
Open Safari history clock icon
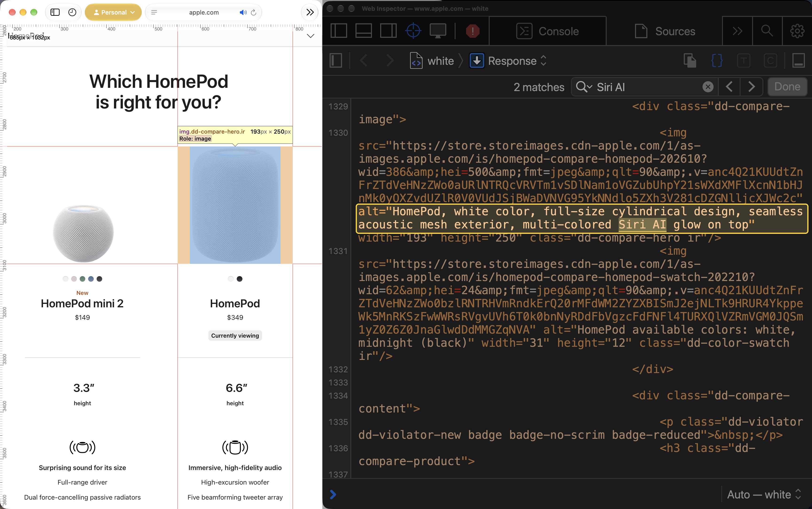tap(72, 12)
